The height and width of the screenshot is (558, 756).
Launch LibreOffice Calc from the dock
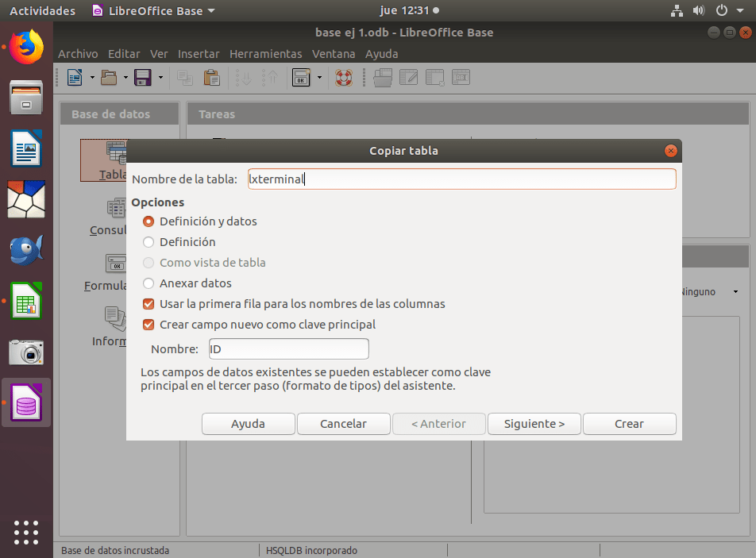coord(27,302)
